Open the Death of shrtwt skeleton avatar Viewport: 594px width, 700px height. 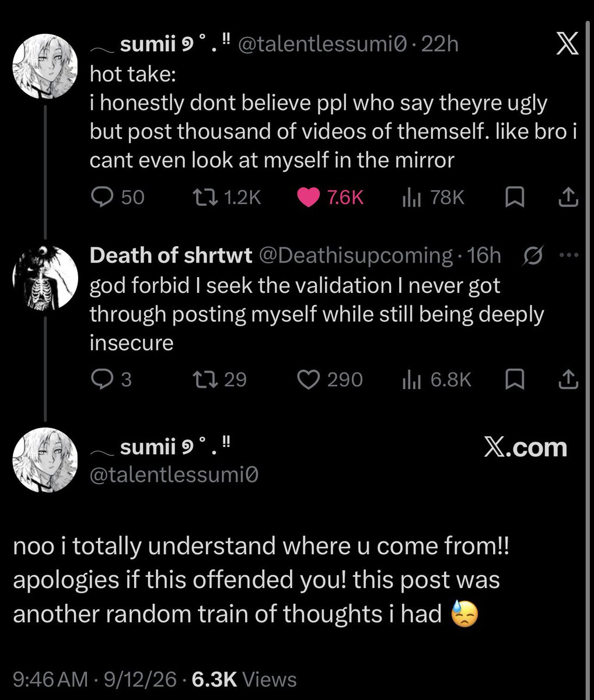46,278
